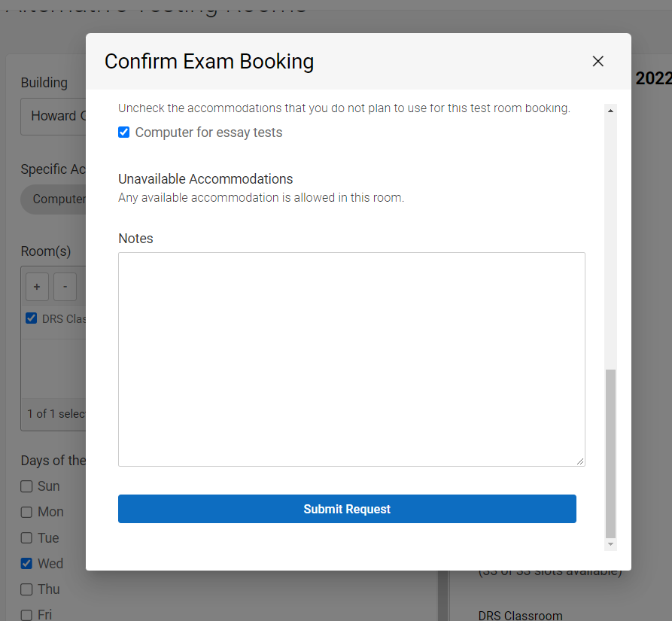Image resolution: width=672 pixels, height=621 pixels.
Task: Click the dialog scrollbar up arrow
Action: click(611, 111)
